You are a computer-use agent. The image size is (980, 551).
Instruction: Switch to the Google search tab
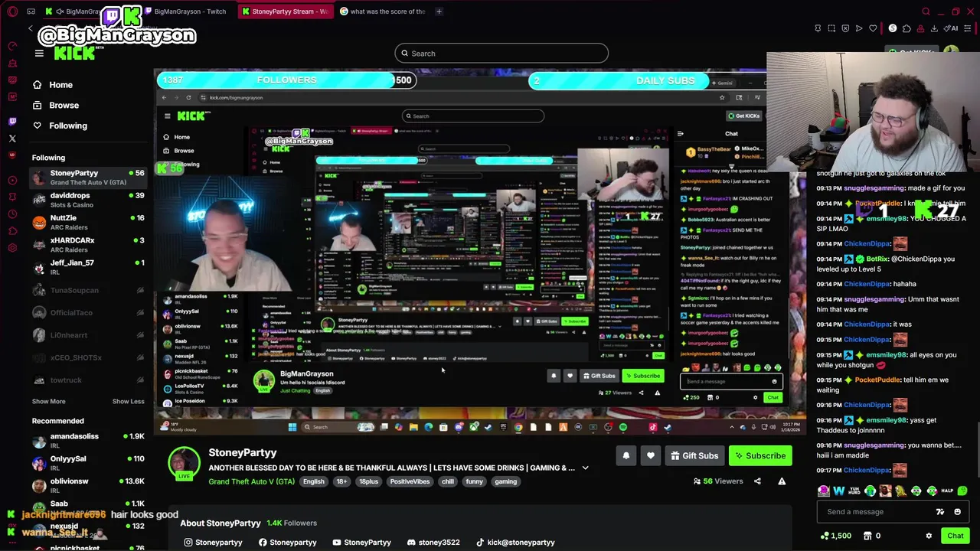pyautogui.click(x=381, y=11)
